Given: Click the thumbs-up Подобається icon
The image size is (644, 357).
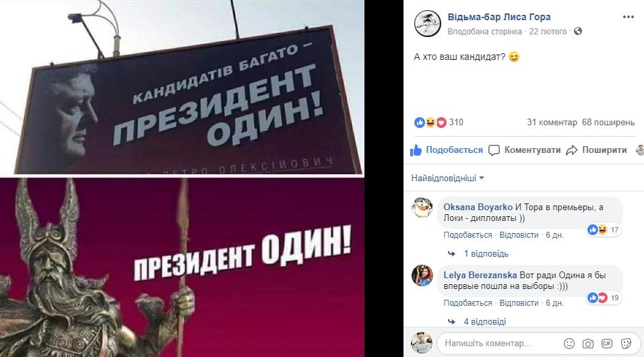Looking at the screenshot, I should pos(416,150).
